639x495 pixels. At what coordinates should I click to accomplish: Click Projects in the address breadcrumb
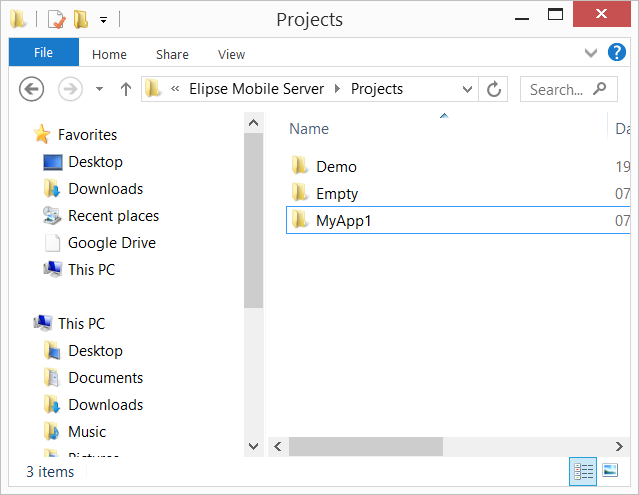pyautogui.click(x=377, y=89)
